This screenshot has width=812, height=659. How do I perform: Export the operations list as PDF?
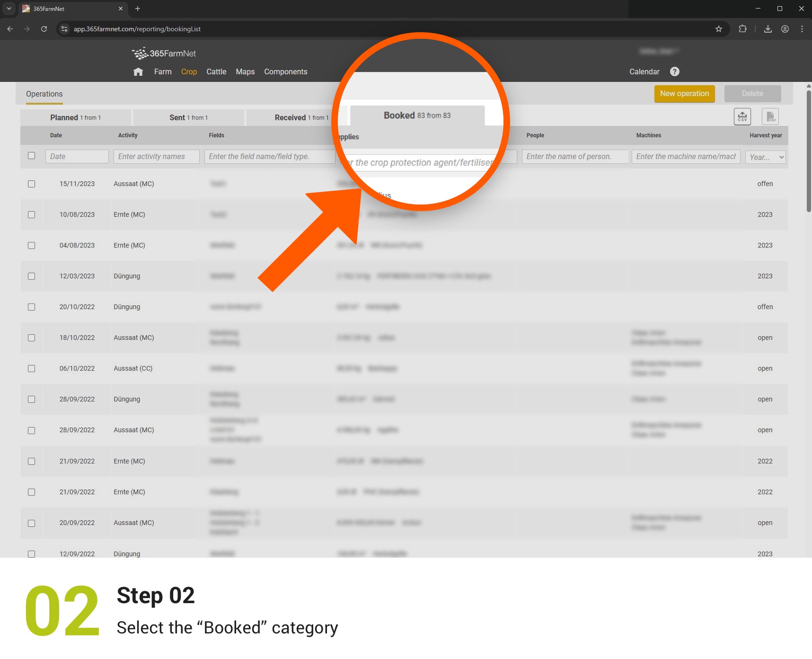point(770,116)
